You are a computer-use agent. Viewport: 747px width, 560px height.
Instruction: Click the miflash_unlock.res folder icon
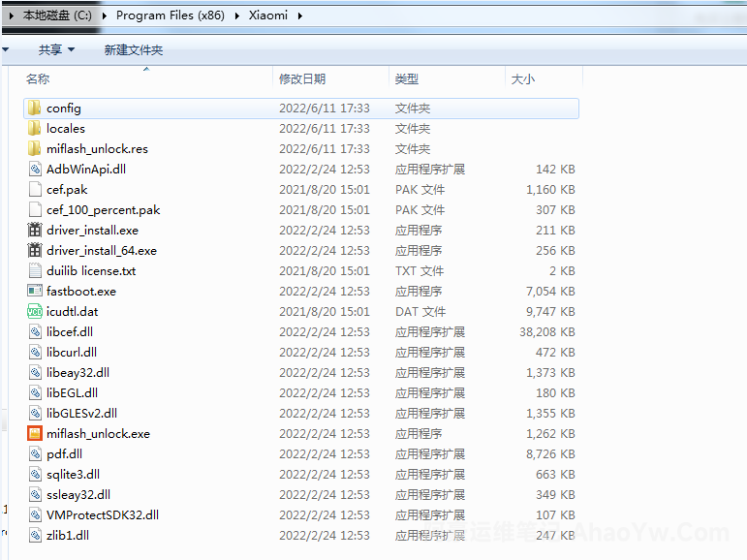point(34,148)
